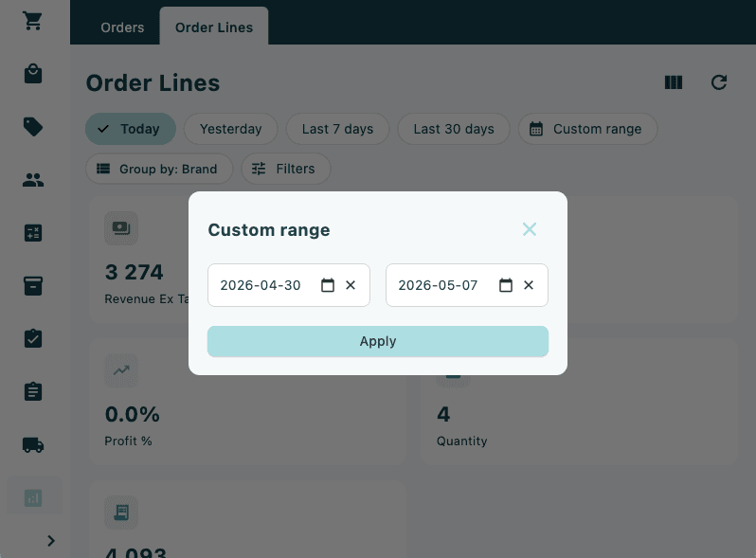Click the end date field 2026-05-07
This screenshot has width=756, height=558.
(467, 285)
